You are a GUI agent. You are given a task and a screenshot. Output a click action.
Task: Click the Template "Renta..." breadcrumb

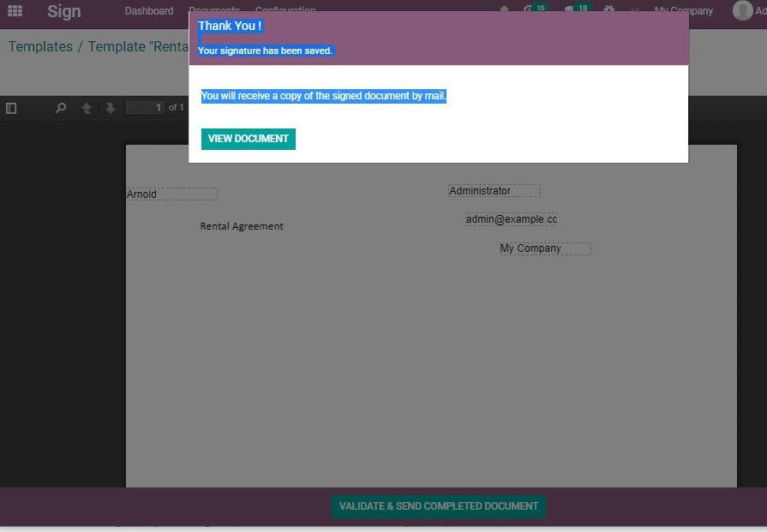138,46
